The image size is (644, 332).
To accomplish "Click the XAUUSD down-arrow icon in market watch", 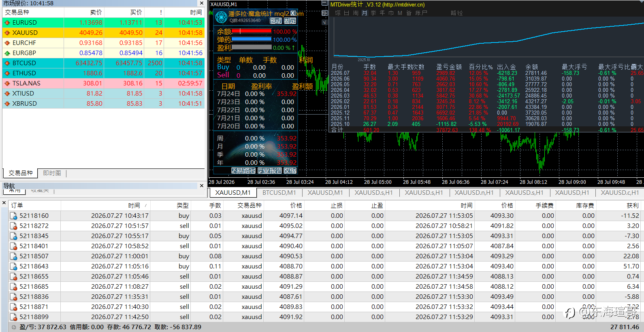I will (x=7, y=33).
